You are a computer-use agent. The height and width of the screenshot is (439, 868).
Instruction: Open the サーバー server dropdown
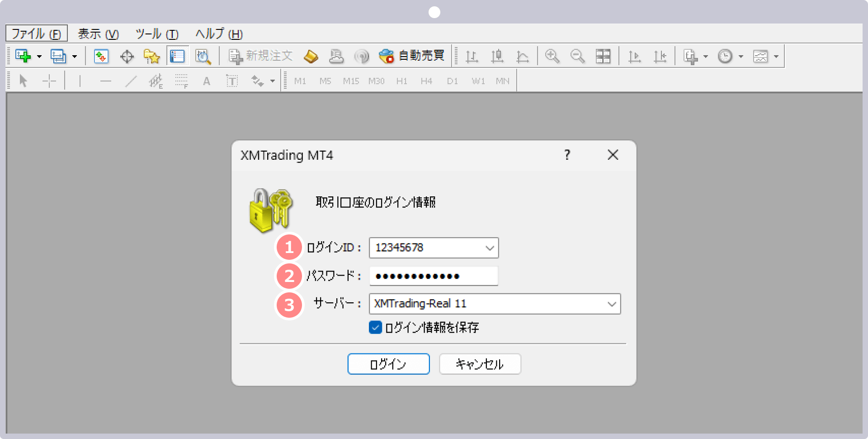coord(612,304)
